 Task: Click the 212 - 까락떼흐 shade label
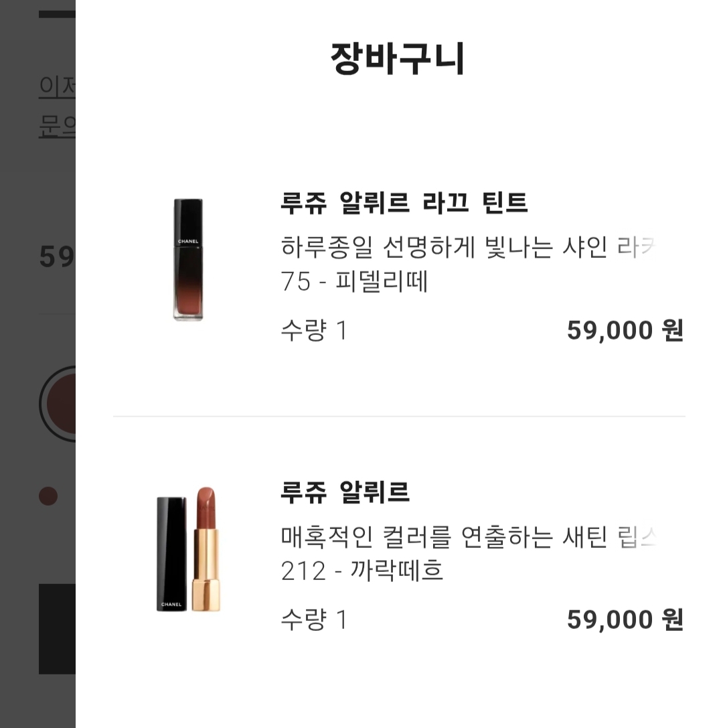(362, 571)
